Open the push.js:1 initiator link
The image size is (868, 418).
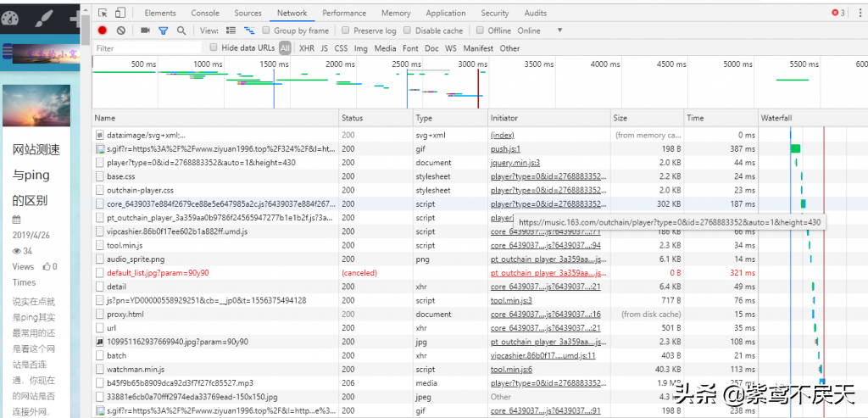[505, 149]
